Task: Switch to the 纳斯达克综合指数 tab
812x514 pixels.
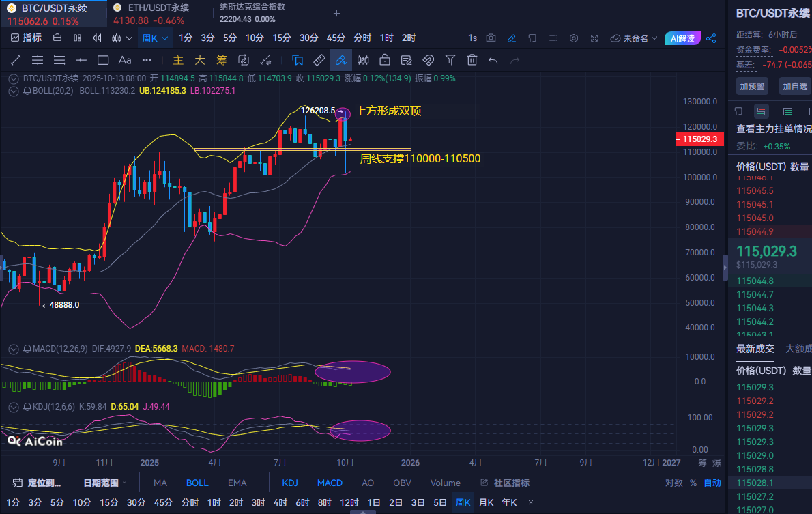Action: click(252, 13)
